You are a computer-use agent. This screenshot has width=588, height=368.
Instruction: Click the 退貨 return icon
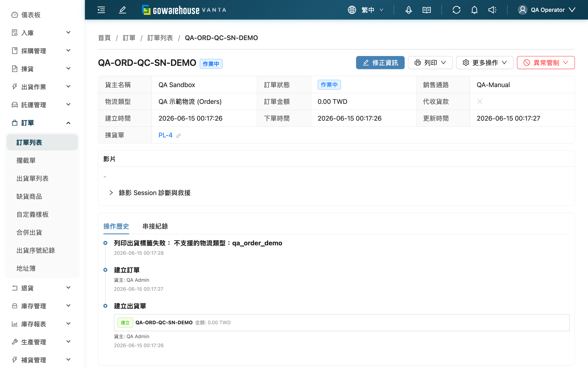14,288
